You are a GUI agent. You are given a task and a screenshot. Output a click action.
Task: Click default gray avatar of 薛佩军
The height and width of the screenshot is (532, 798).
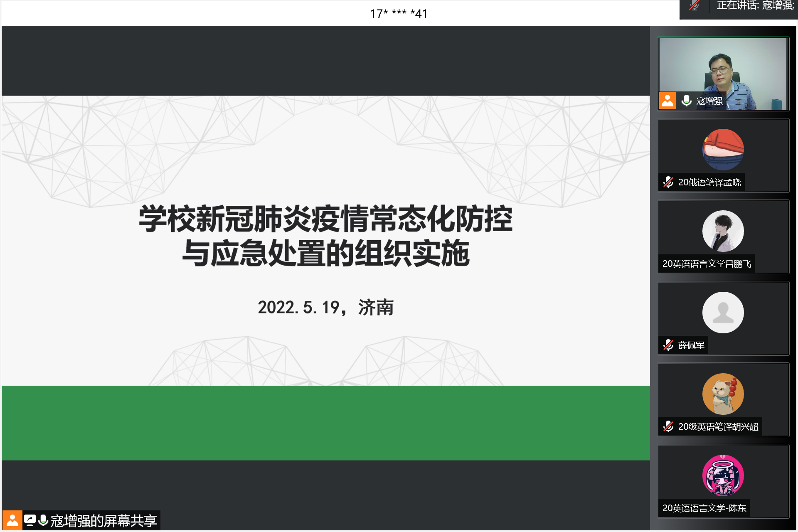pos(723,313)
